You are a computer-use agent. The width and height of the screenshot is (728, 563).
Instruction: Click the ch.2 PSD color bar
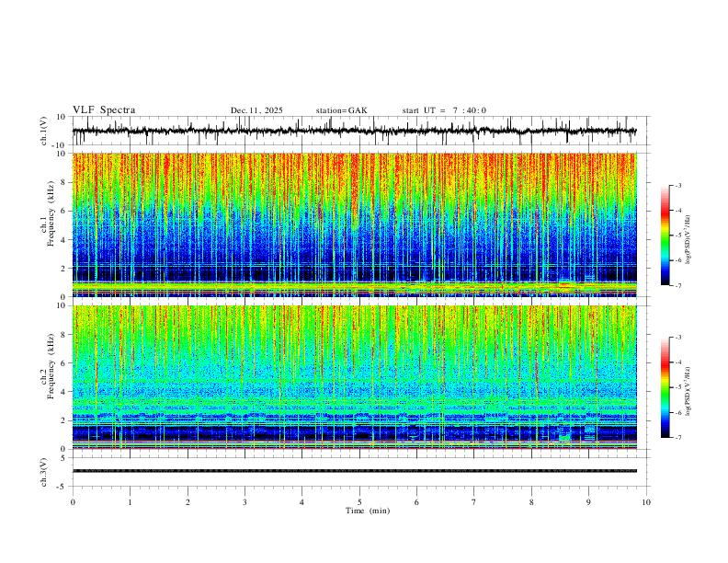665,387
